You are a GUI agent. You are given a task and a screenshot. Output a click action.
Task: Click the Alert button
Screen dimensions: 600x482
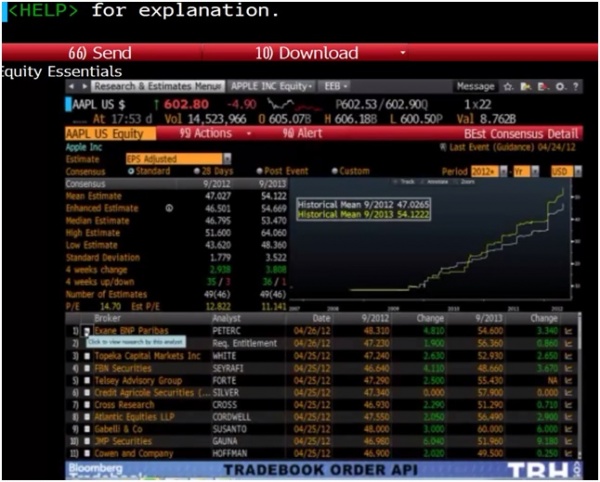pos(302,134)
